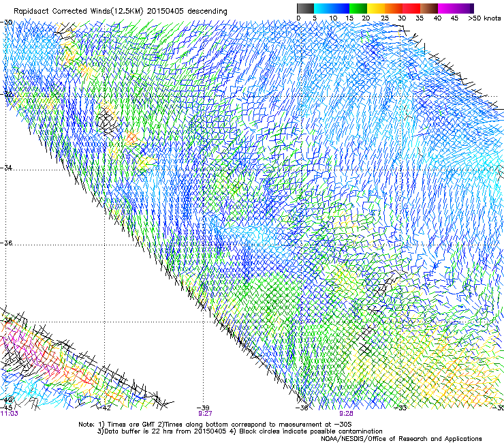This screenshot has height=443, width=504.
Task: Click the -42 longitude axis label
Action: (x=105, y=408)
